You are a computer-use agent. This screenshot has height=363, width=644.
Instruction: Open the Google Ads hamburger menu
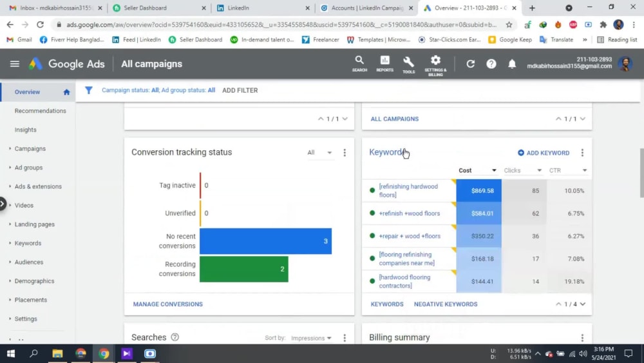pos(15,64)
